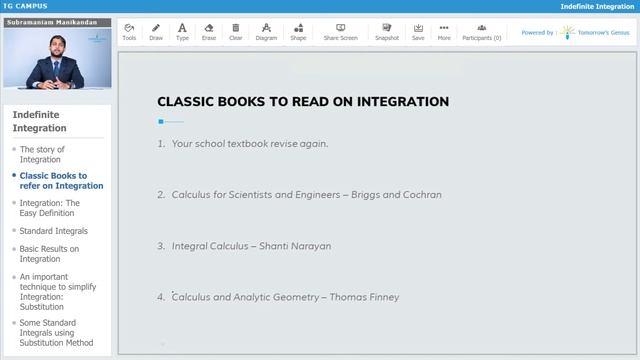Open the Tools palette icon
The height and width of the screenshot is (360, 640).
(129, 32)
